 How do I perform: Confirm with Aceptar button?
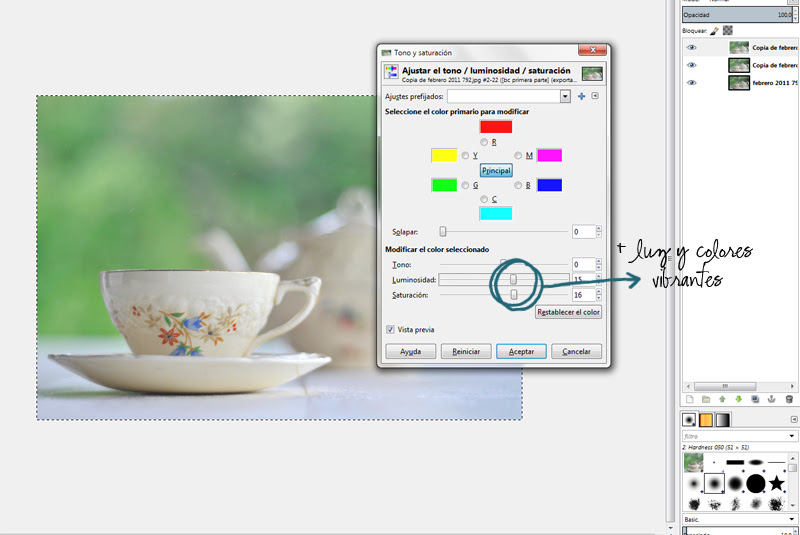[521, 351]
